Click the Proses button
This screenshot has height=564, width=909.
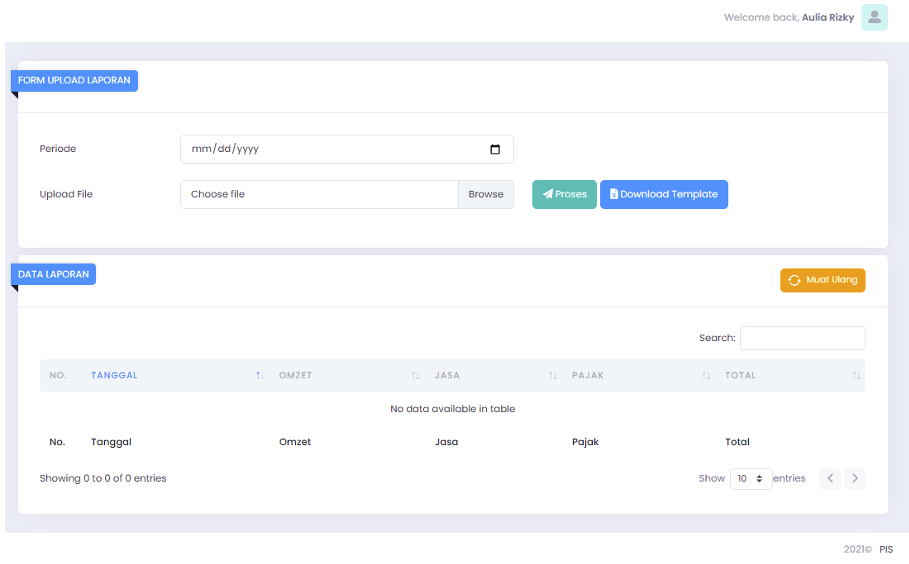(x=564, y=194)
